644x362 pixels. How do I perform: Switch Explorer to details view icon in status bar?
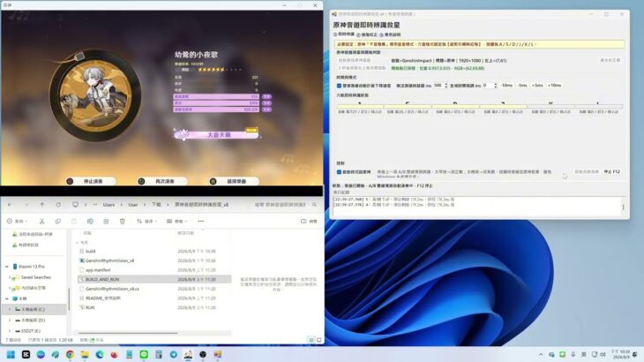pos(311,340)
